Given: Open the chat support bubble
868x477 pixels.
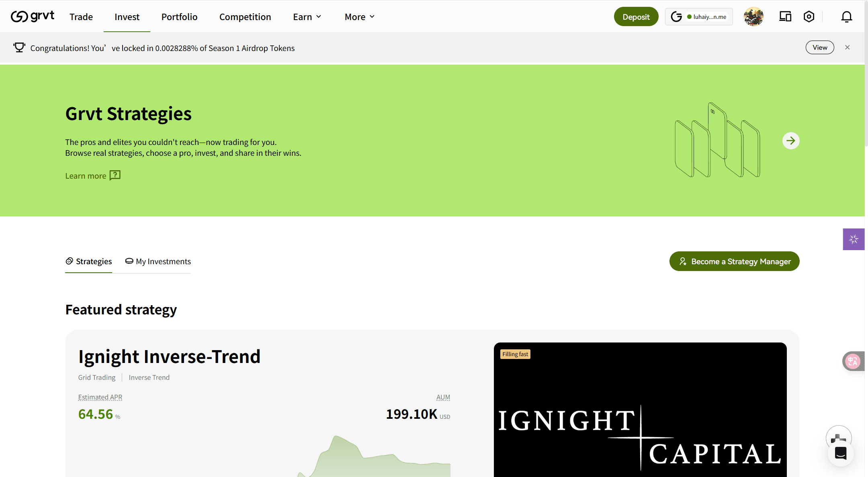Looking at the screenshot, I should (840, 453).
